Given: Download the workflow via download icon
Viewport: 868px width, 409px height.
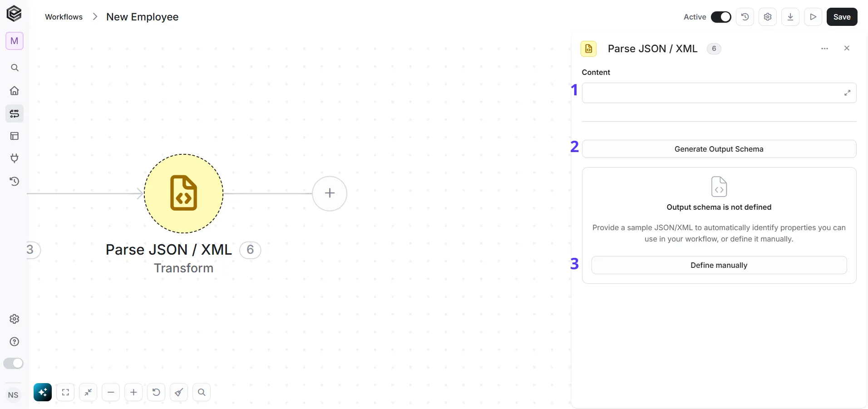Looking at the screenshot, I should (x=790, y=17).
